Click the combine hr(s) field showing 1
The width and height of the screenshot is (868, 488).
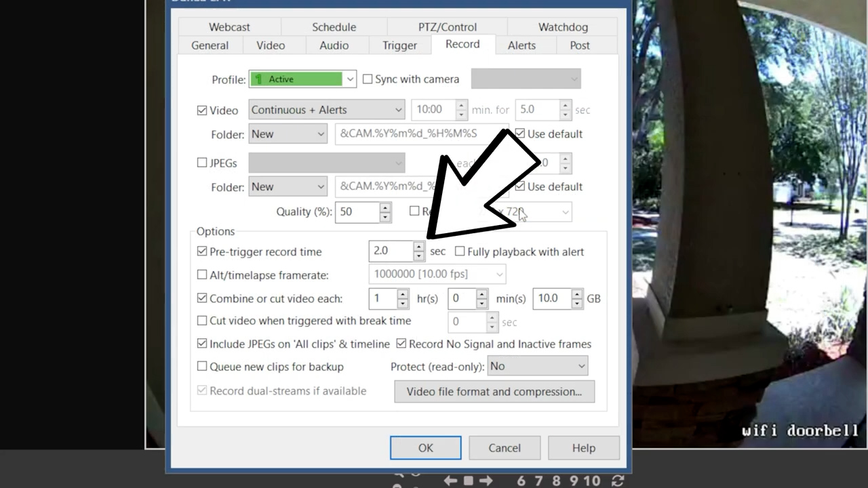(x=383, y=298)
